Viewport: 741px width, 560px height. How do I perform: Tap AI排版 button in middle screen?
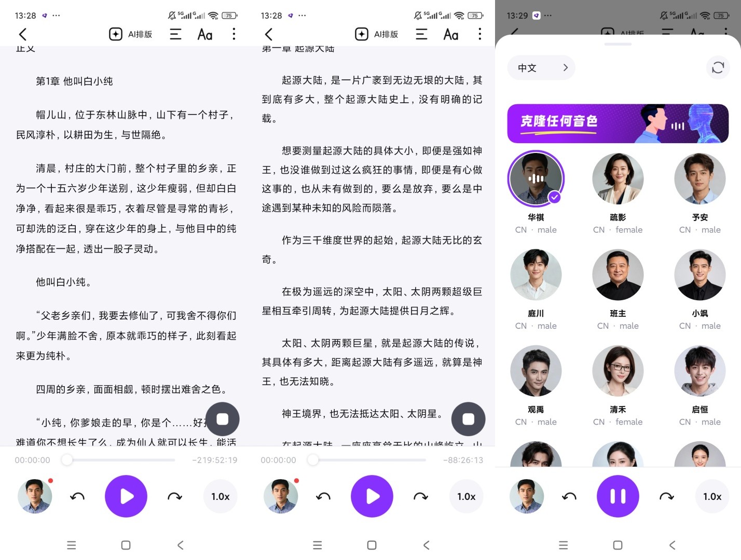coord(377,34)
